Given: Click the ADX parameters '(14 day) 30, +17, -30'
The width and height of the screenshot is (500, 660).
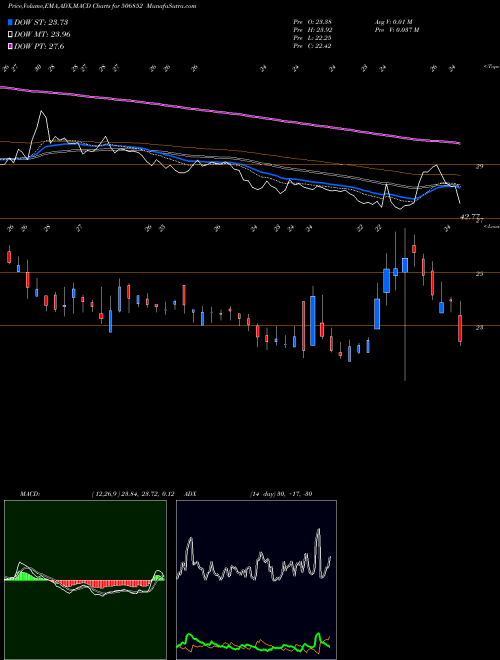Looking at the screenshot, I should click(x=281, y=494).
